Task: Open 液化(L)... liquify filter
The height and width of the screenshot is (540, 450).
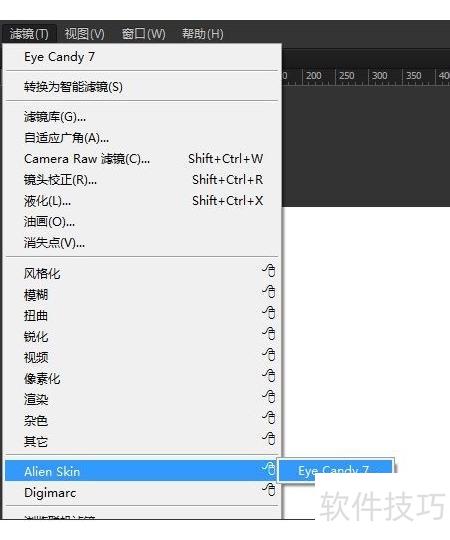Action: [142, 201]
